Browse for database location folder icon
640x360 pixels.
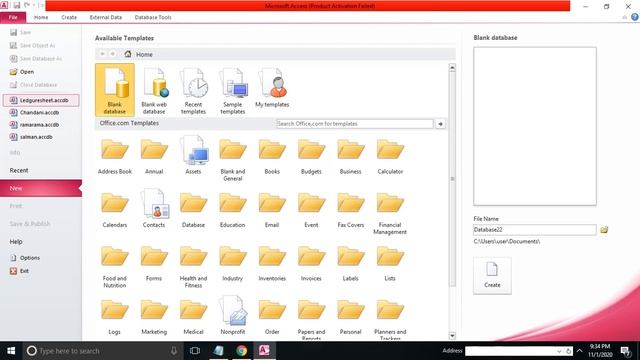pyautogui.click(x=604, y=230)
